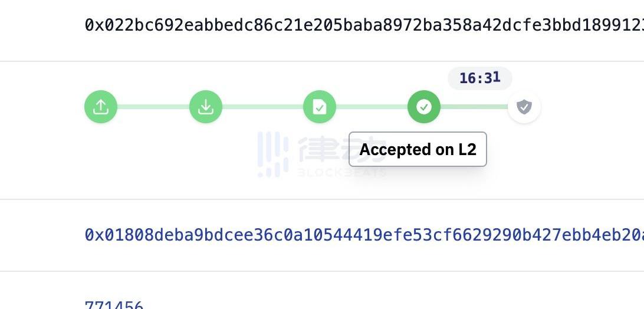Click divider line above block number 771456
Screen dimensions: 644x309
(322, 271)
